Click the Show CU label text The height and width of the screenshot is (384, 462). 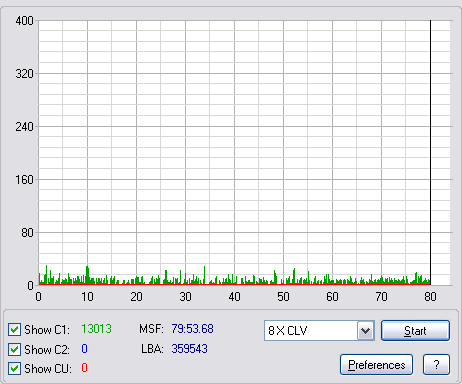point(48,369)
